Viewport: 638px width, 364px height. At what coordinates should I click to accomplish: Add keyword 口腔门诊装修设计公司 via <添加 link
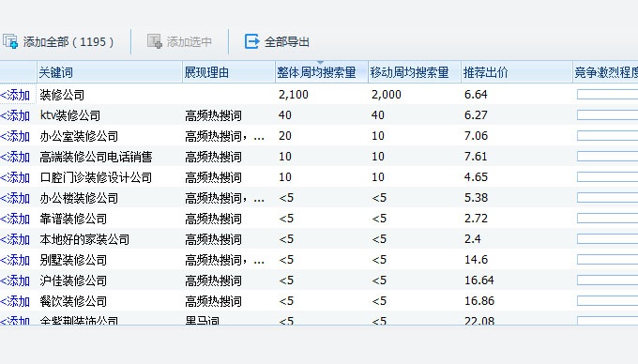(x=15, y=177)
